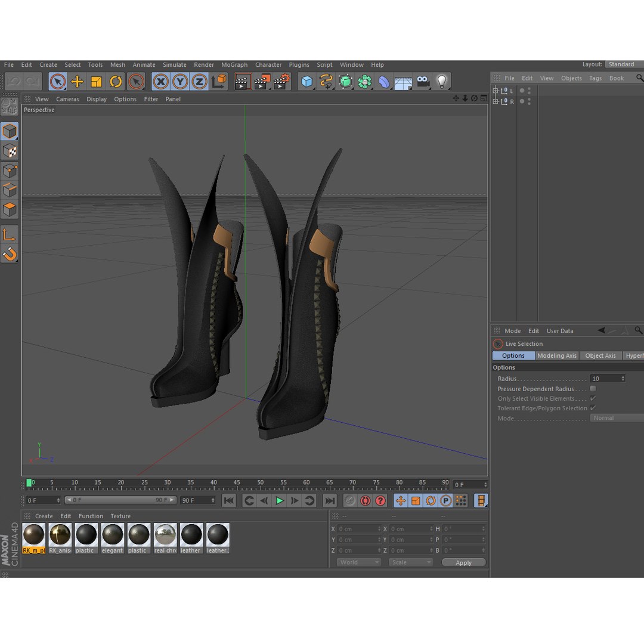Switch to Texture mode checkered cube

(x=10, y=151)
